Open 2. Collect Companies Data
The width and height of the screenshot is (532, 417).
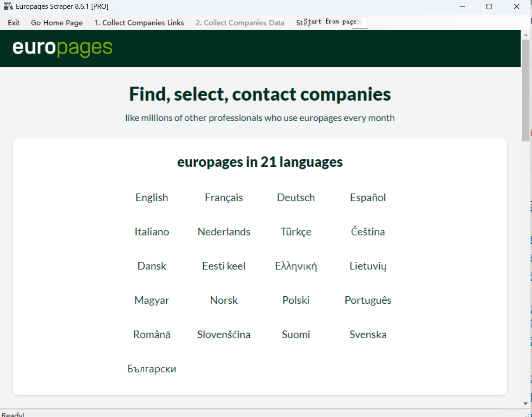[x=240, y=22]
